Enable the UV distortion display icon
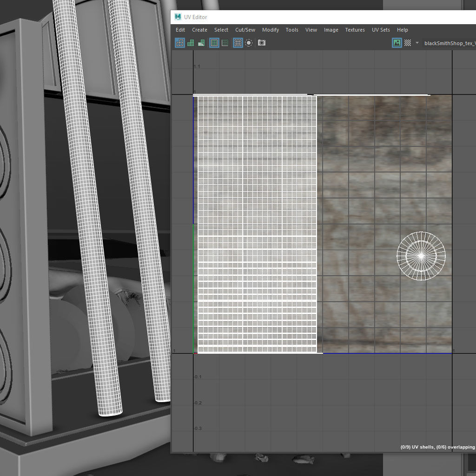This screenshot has height=476, width=476. (x=201, y=43)
